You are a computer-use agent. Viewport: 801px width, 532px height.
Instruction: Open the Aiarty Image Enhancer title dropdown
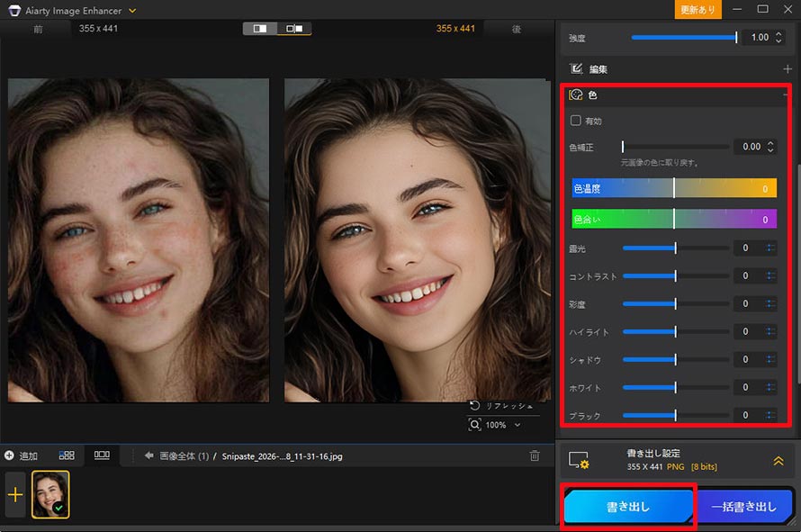(132, 10)
